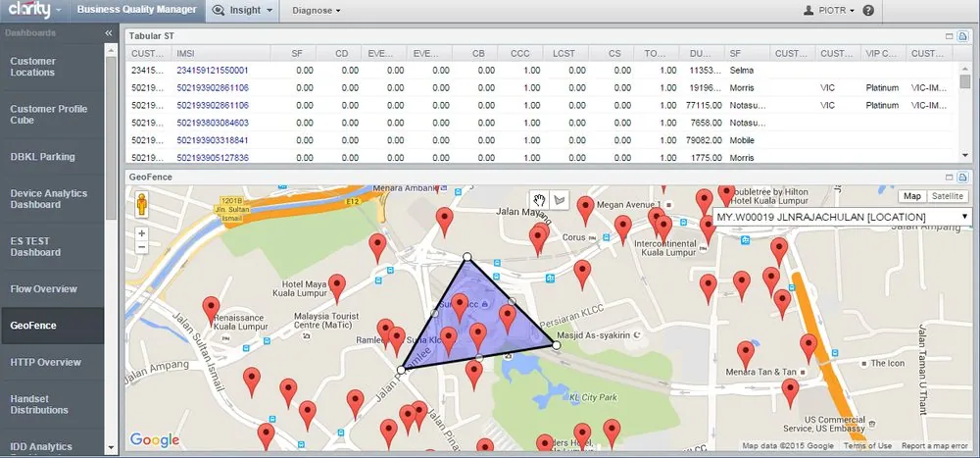
Task: Click the Google logo on the map
Action: 155,440
